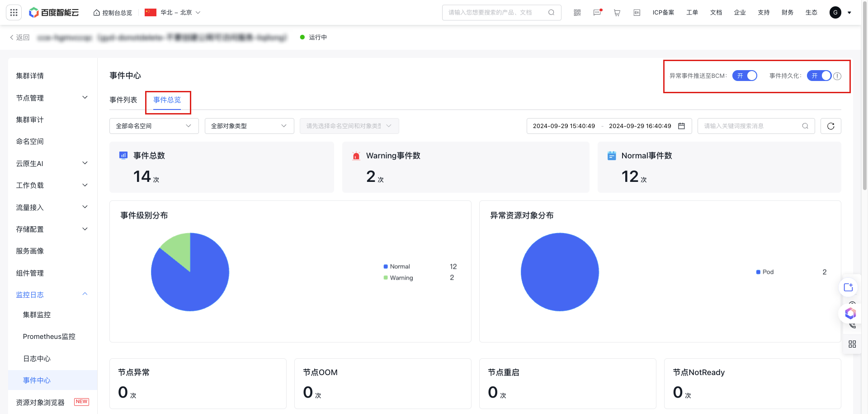Open the account dropdown arrow
This screenshot has height=414, width=868.
(x=849, y=13)
